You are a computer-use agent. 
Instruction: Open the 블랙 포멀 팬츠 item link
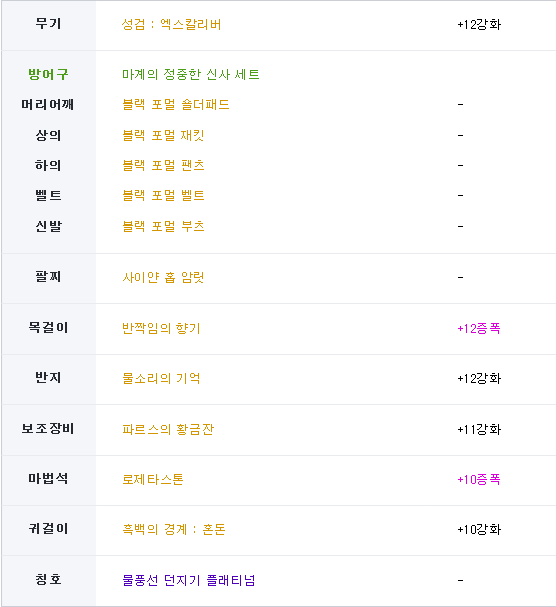tap(163, 165)
